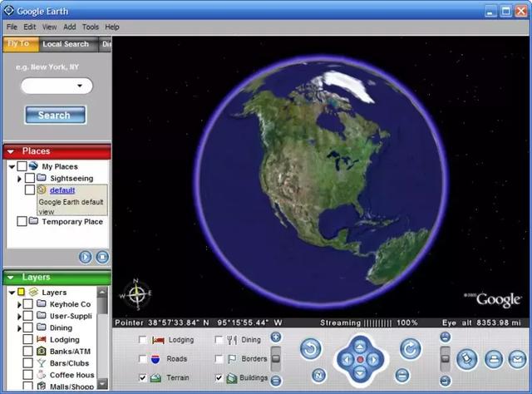
Task: Expand the Sightseeing folder
Action: coord(19,179)
